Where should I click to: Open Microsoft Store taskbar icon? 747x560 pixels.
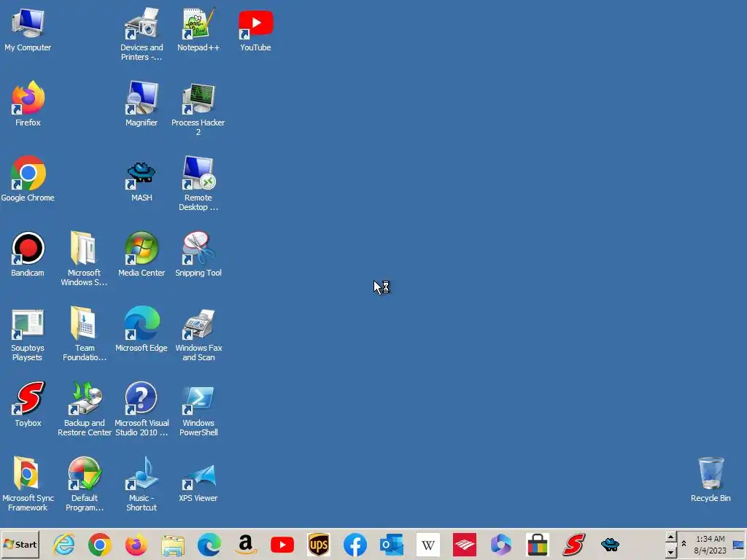(x=538, y=544)
